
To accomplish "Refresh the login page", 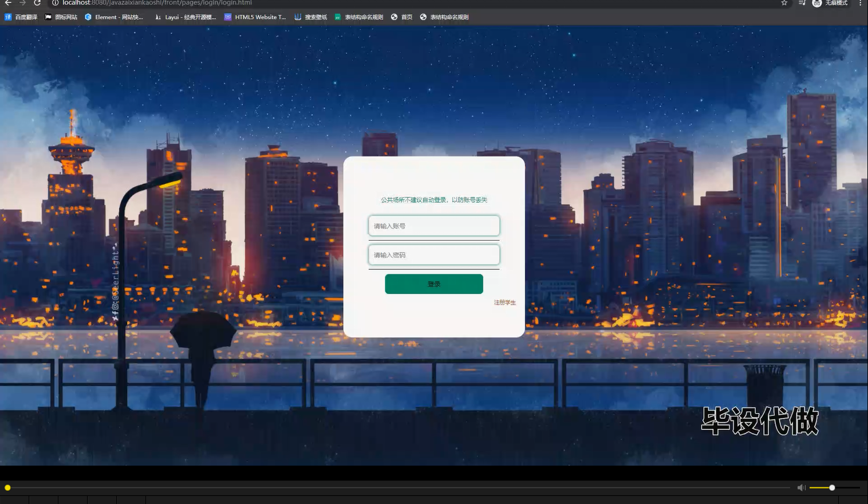I will coord(37,3).
